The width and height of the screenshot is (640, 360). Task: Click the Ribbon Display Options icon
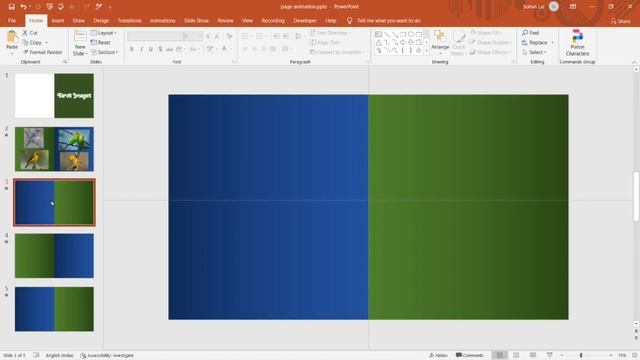[573, 7]
